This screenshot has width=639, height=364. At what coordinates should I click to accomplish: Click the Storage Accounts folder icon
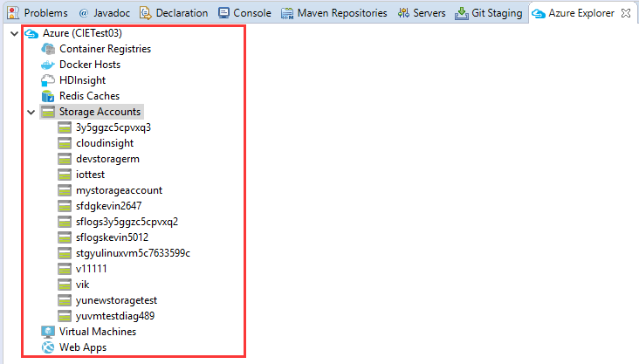(x=48, y=112)
